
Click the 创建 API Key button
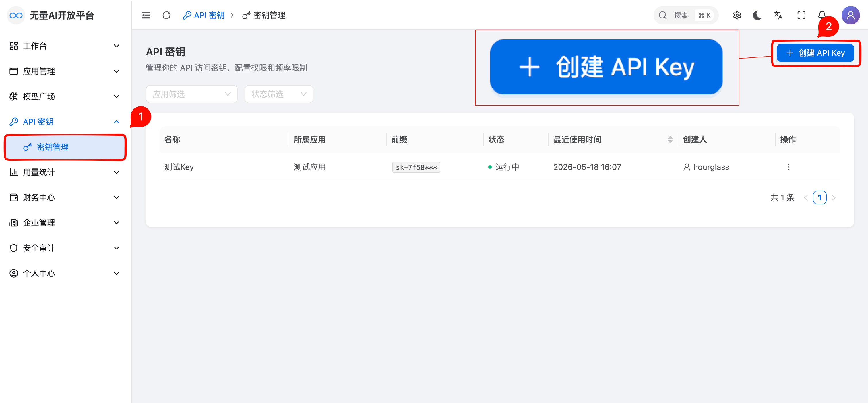(x=815, y=53)
